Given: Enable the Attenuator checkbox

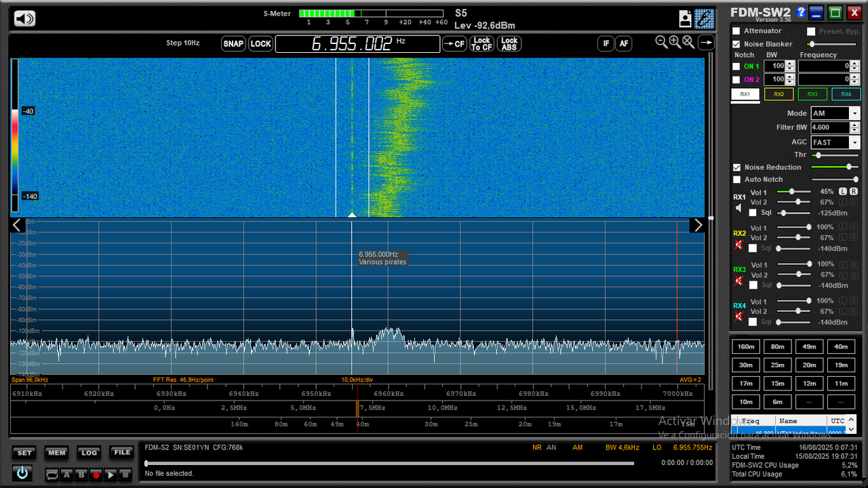Looking at the screenshot, I should [x=736, y=31].
